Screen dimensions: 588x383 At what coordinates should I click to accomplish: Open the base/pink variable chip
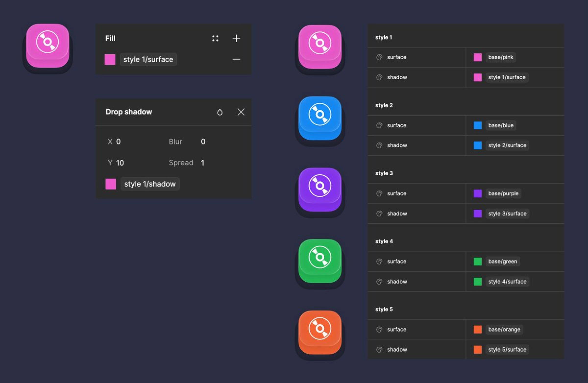pos(501,57)
